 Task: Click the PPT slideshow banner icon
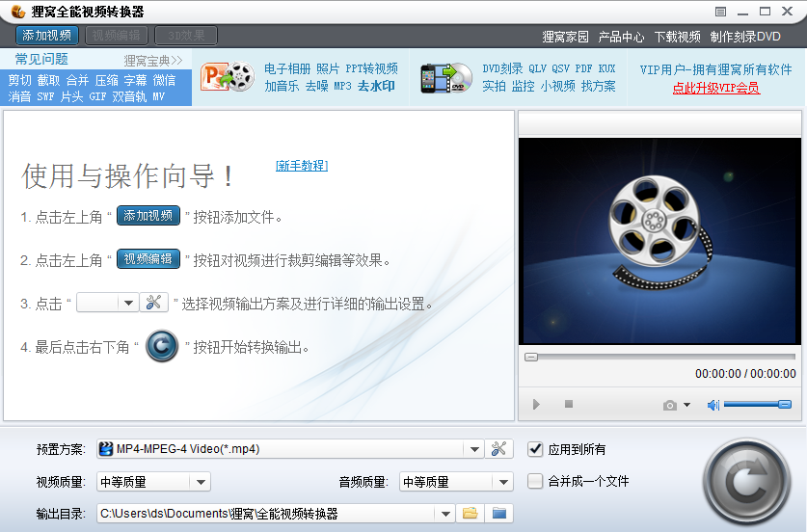click(x=227, y=77)
